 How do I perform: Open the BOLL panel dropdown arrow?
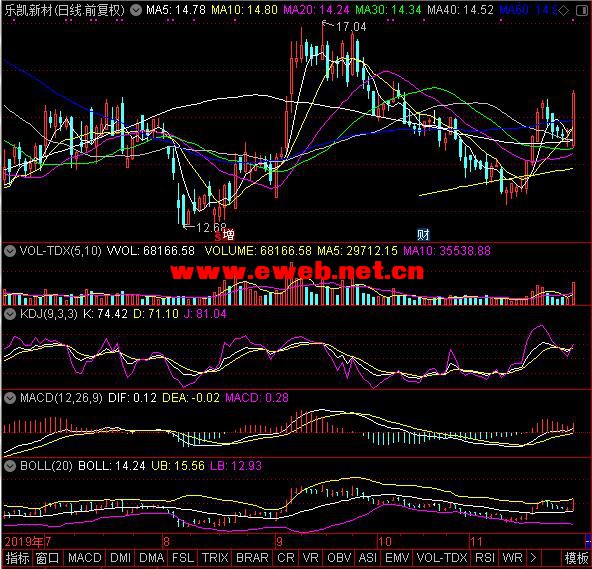10,466
